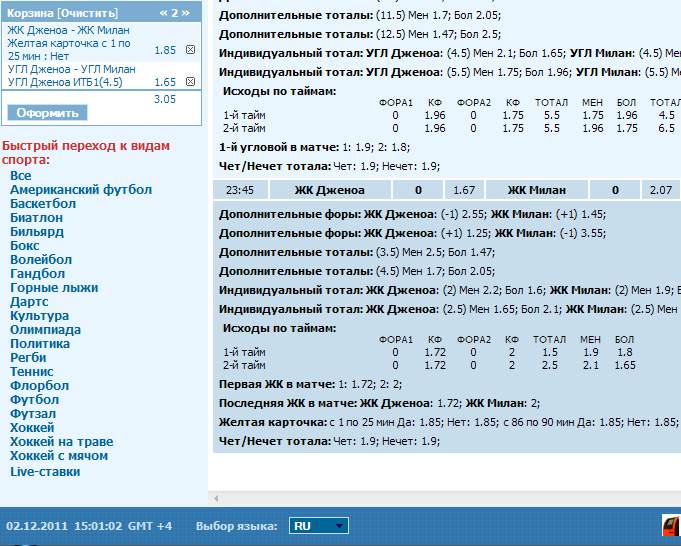Open Хоккей category
The image size is (681, 546).
coord(32,428)
